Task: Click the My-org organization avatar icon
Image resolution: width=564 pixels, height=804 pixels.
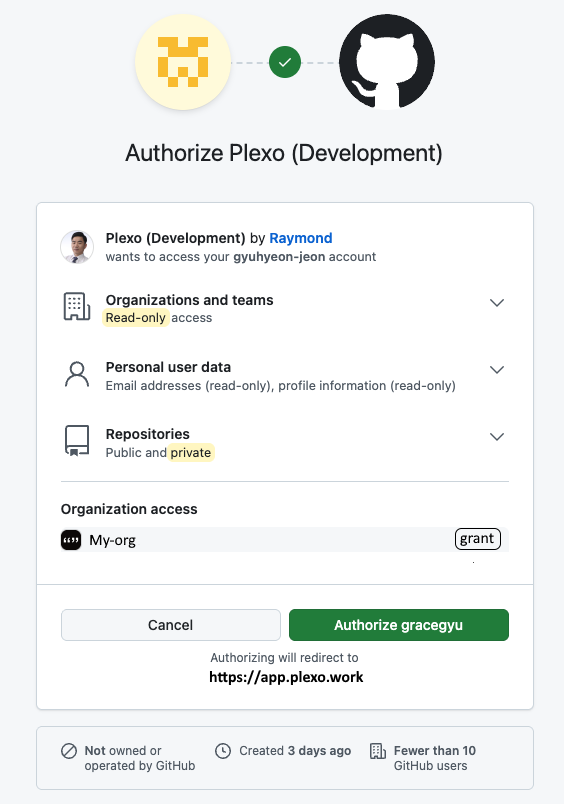Action: click(71, 540)
